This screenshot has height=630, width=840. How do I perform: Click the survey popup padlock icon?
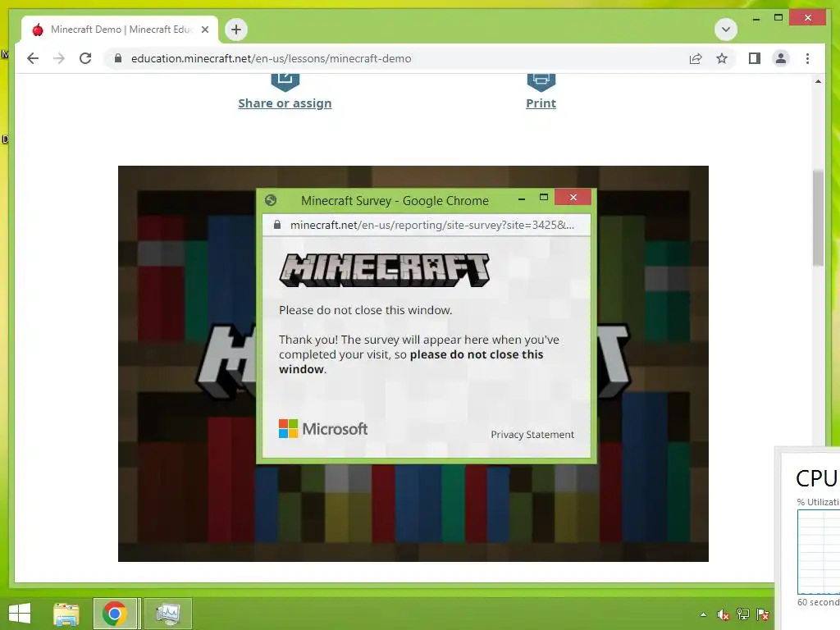tap(277, 225)
